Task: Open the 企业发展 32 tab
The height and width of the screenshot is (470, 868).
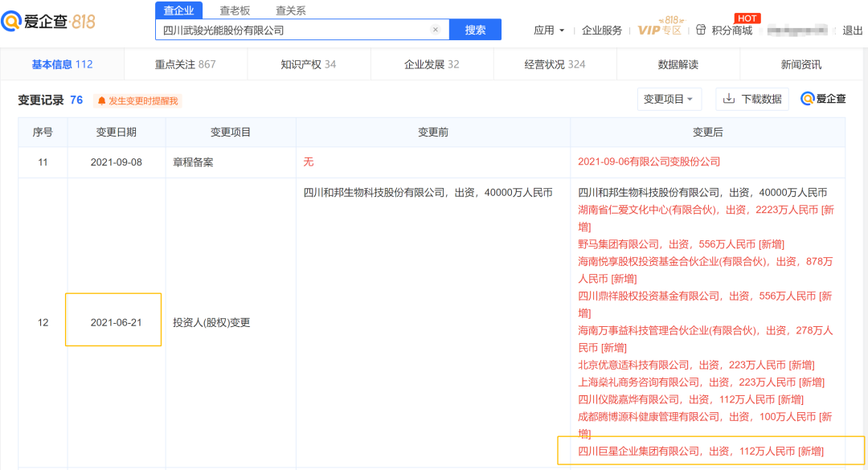Action: [432, 64]
